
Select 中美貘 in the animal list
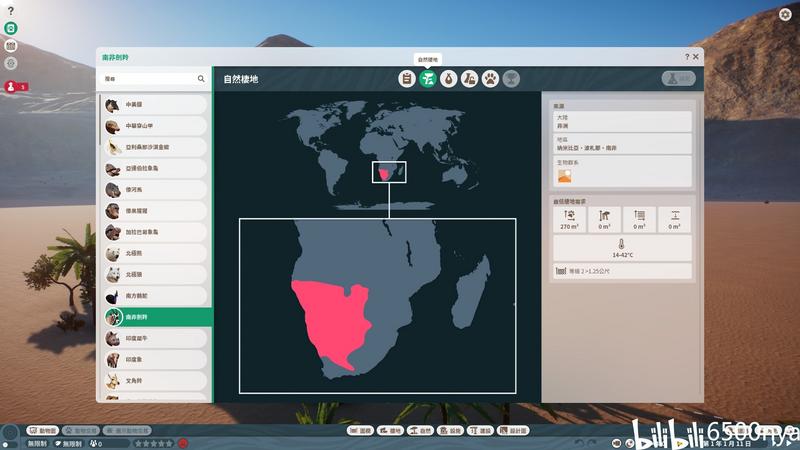[x=155, y=104]
